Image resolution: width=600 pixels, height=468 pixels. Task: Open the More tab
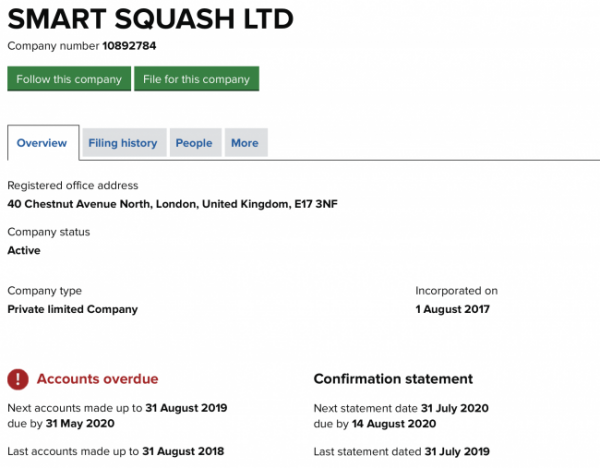click(x=245, y=143)
